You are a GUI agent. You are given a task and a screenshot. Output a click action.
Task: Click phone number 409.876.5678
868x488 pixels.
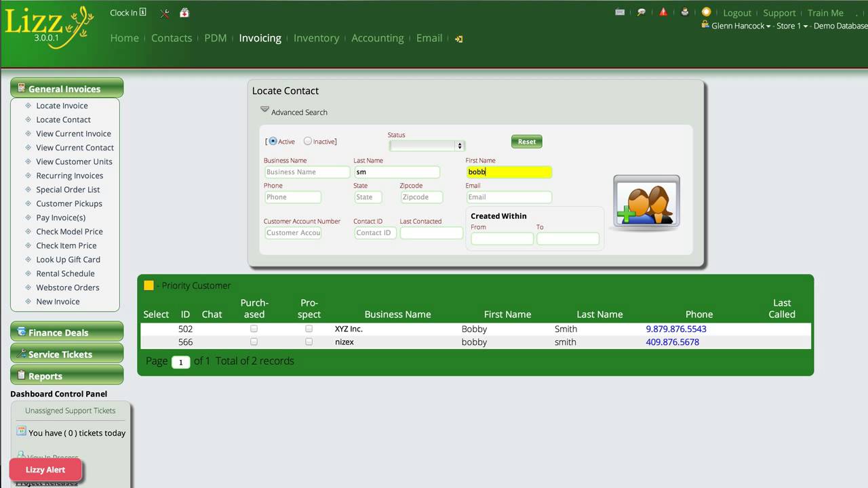pyautogui.click(x=673, y=342)
